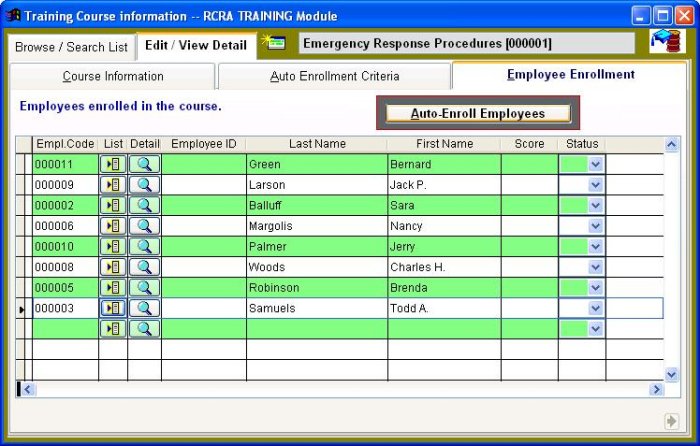The width and height of the screenshot is (700, 446).
Task: Open the Detail magnifier for Woods
Action: (144, 267)
